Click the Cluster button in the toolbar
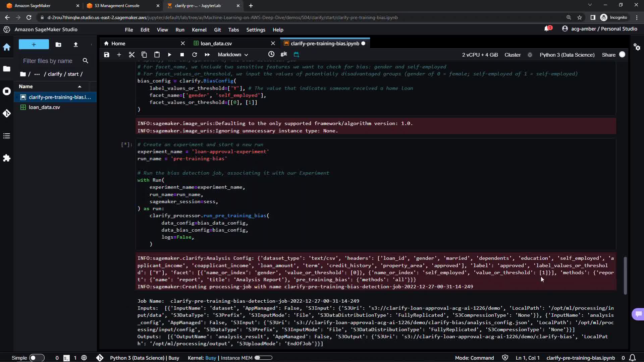The height and width of the screenshot is (362, 644). pos(513,55)
